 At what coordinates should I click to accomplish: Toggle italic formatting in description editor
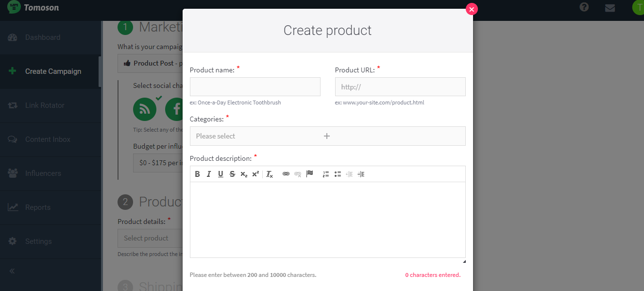pos(209,174)
